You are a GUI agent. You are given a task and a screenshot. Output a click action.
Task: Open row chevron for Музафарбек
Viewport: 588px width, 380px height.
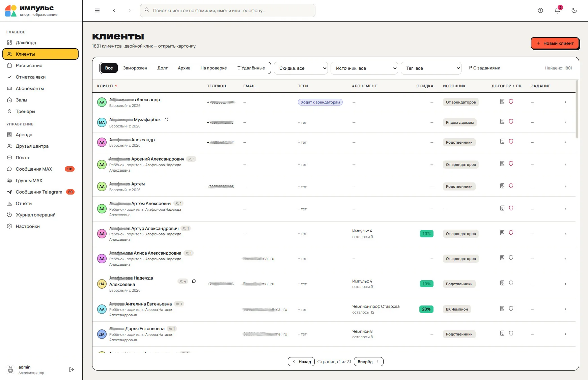565,122
